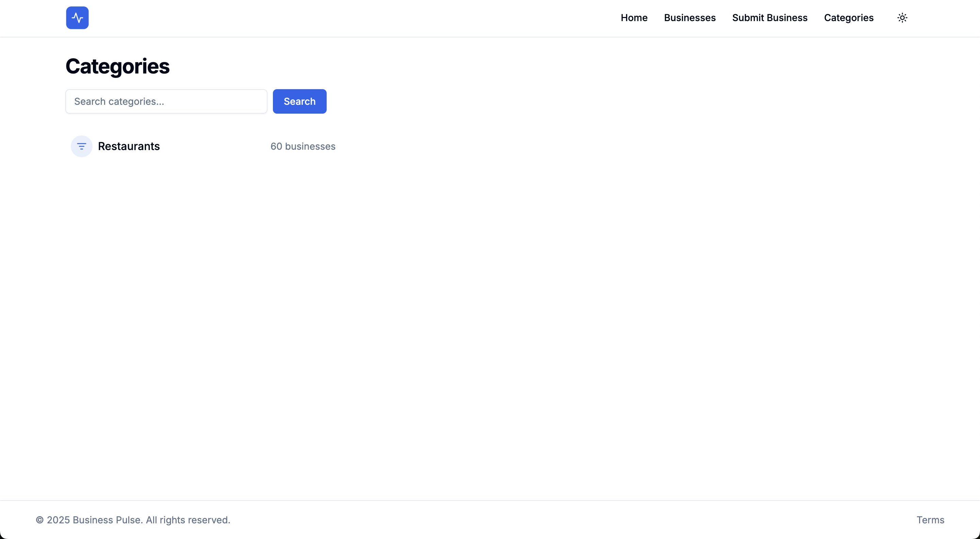This screenshot has width=980, height=539.
Task: Click the Categories page heading
Action: (117, 66)
